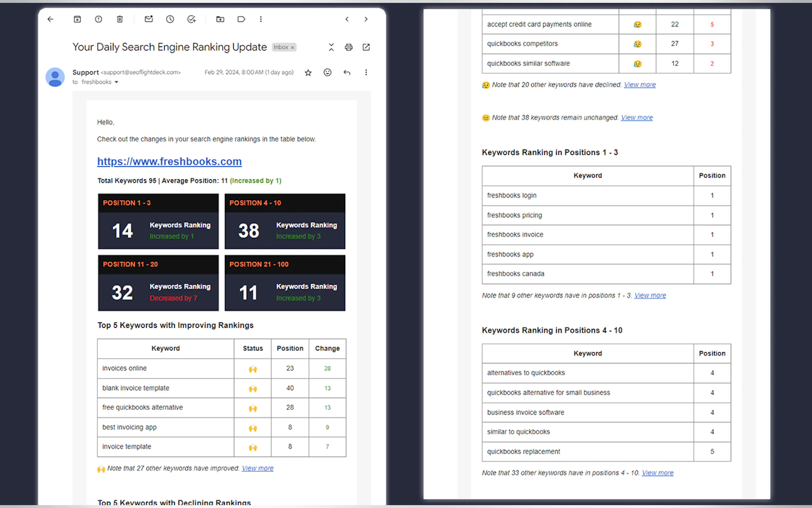The width and height of the screenshot is (812, 508).
Task: Open Move to folder icon
Action: pos(220,19)
